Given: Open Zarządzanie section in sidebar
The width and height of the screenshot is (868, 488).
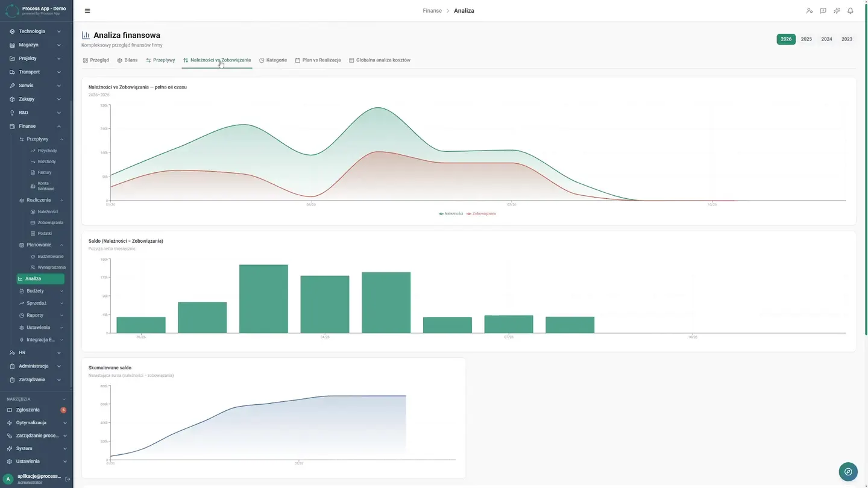Looking at the screenshot, I should 36,380.
